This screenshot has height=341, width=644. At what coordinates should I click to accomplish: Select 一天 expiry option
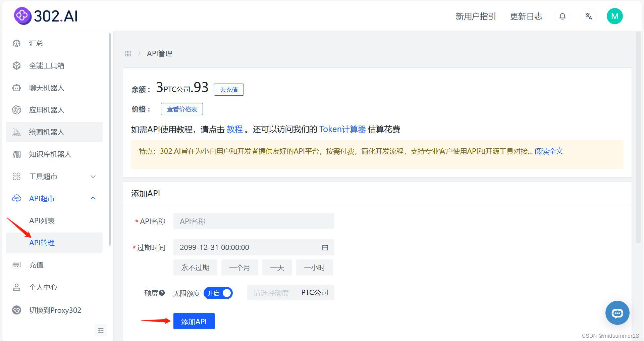(x=277, y=267)
